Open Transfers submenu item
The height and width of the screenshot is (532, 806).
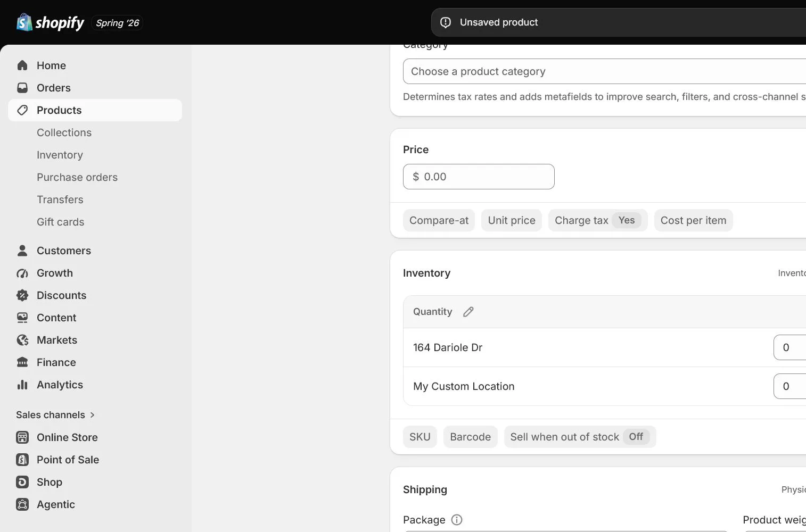[x=60, y=199]
